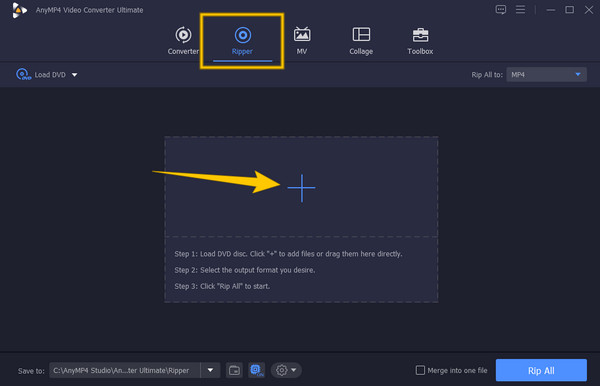Click the 'Rip All to:' label
600x386 pixels.
pyautogui.click(x=487, y=75)
